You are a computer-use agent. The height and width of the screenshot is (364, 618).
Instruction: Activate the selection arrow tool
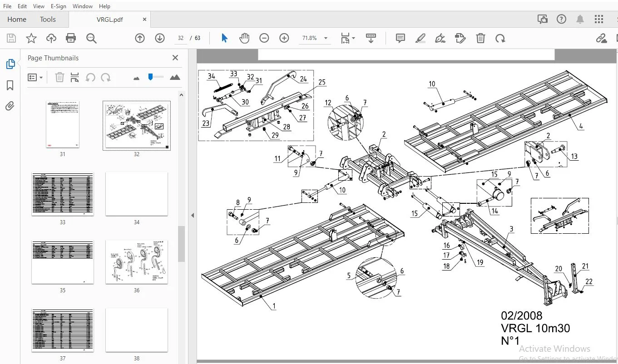(x=224, y=38)
